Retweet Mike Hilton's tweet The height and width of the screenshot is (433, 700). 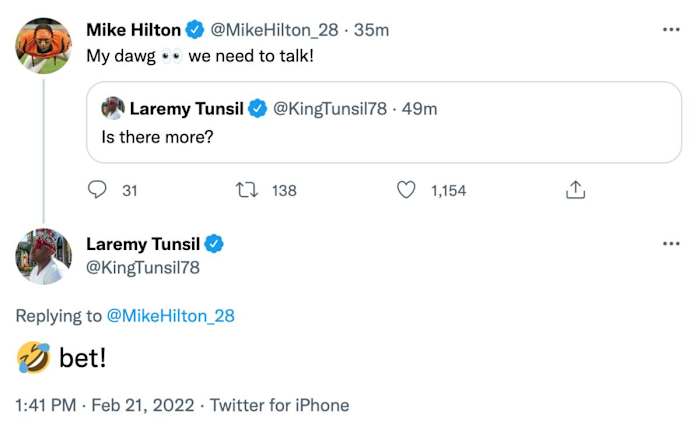tap(245, 190)
